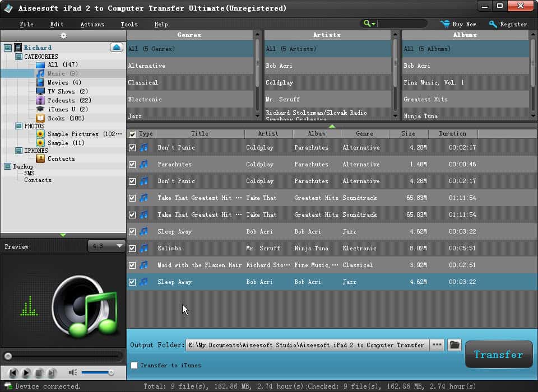Screen dimensions: 538x392
Task: Open the settings gear above the device tree
Action: pos(63,35)
